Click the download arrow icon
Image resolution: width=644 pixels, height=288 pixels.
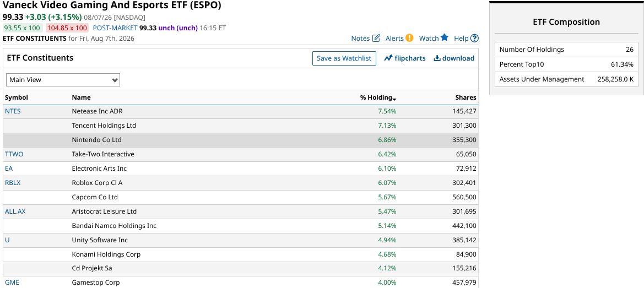[x=437, y=58]
